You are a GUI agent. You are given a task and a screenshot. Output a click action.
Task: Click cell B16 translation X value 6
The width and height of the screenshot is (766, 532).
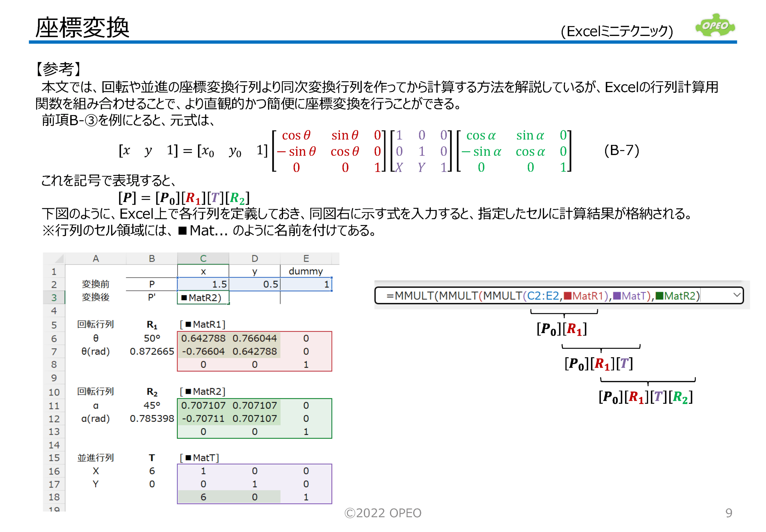[x=152, y=471]
